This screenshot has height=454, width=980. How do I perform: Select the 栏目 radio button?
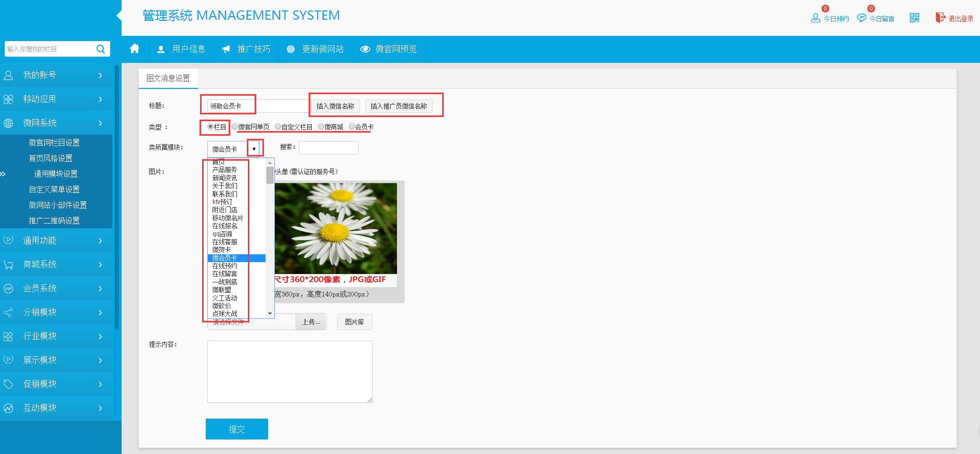pos(210,126)
